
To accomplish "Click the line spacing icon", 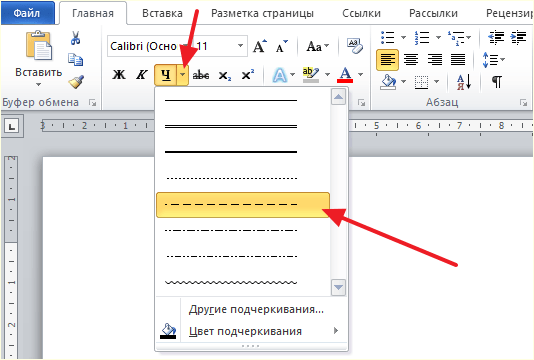I will click(x=490, y=60).
